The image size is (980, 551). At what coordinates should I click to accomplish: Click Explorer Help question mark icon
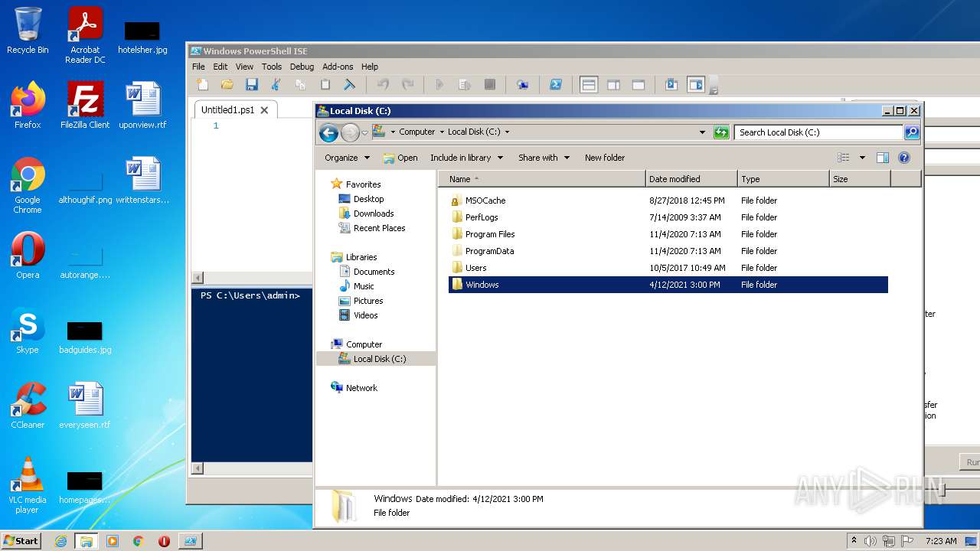904,158
